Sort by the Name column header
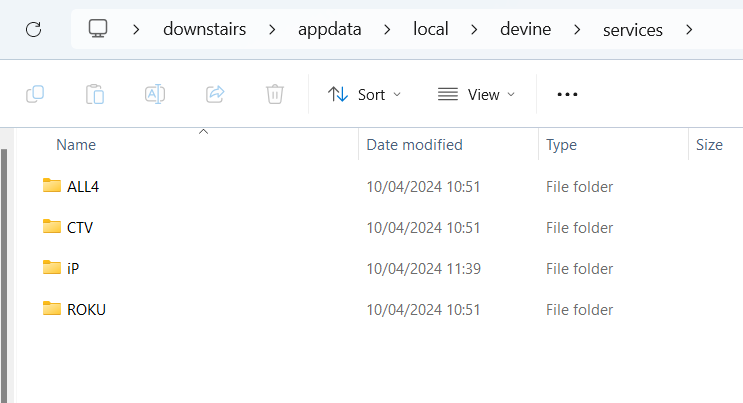This screenshot has height=403, width=743. [76, 145]
